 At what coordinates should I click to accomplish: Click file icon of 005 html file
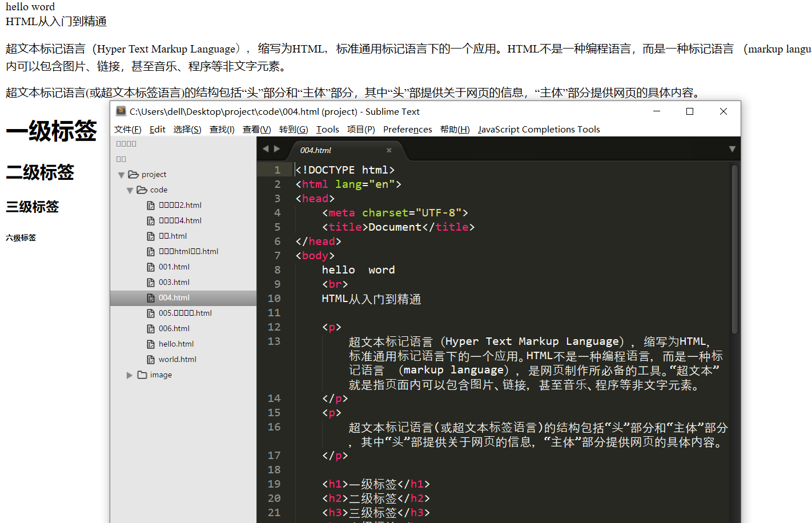[151, 313]
